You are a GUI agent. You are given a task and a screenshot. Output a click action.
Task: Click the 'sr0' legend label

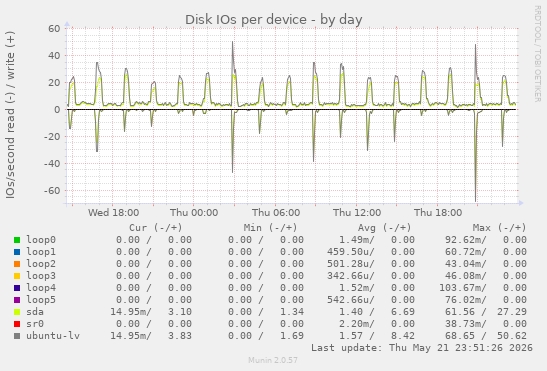click(x=35, y=324)
